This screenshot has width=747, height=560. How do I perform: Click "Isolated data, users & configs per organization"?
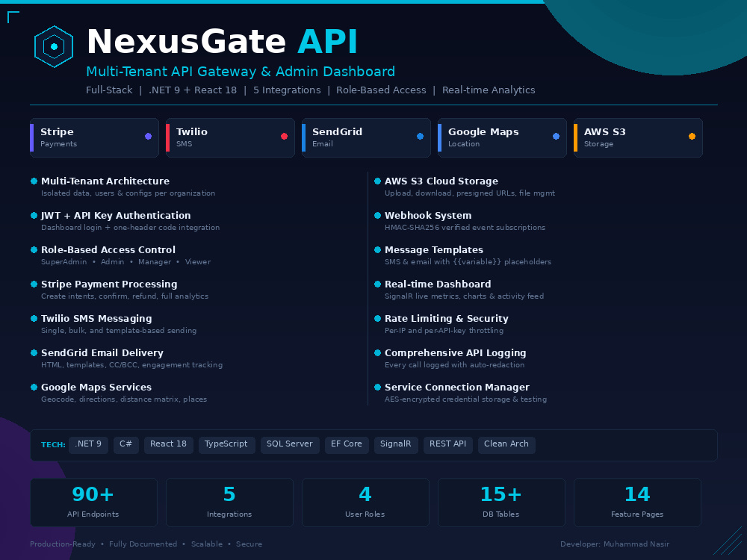click(x=128, y=193)
